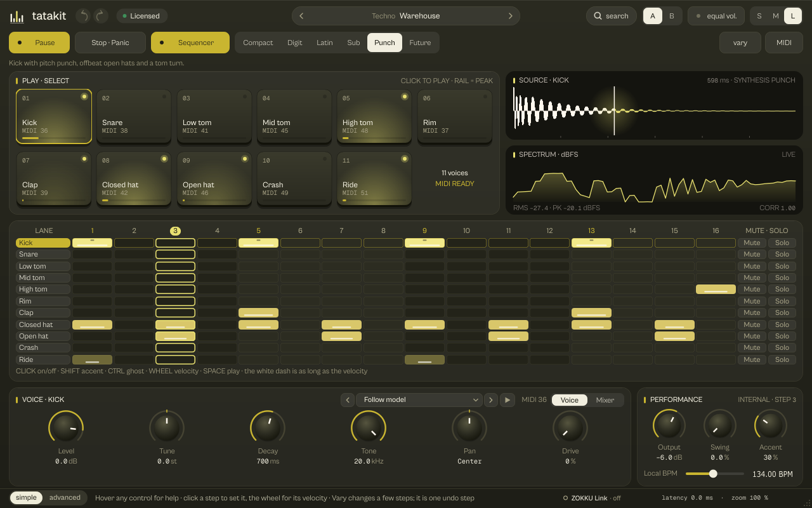Go to the previous preset with left chevron
Image resolution: width=812 pixels, height=508 pixels.
click(x=301, y=16)
